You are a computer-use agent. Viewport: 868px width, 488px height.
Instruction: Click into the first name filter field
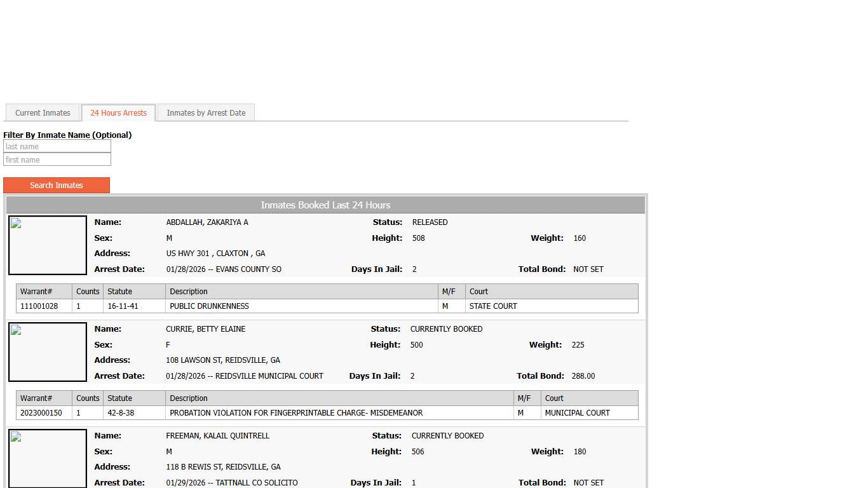pos(57,160)
